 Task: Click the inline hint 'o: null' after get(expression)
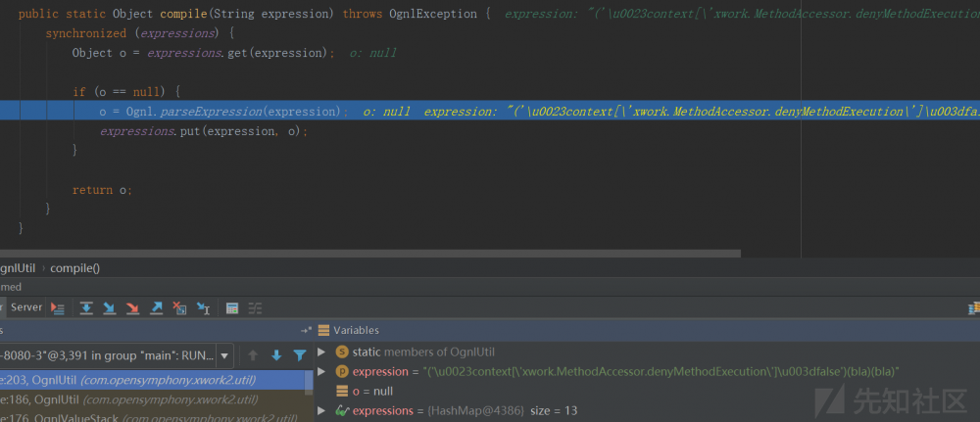(x=373, y=53)
